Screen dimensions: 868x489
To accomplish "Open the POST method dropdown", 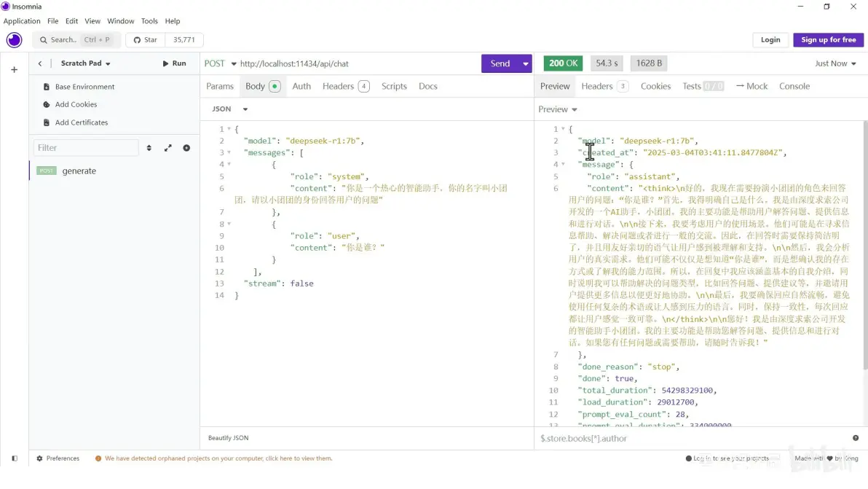I will 220,63.
